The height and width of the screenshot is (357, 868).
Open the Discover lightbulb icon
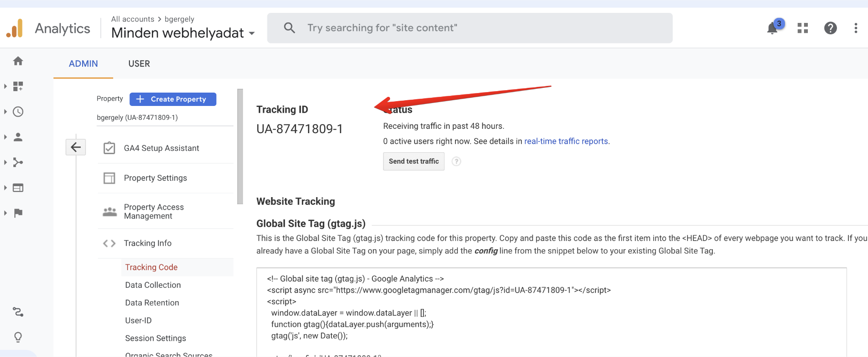tap(18, 337)
